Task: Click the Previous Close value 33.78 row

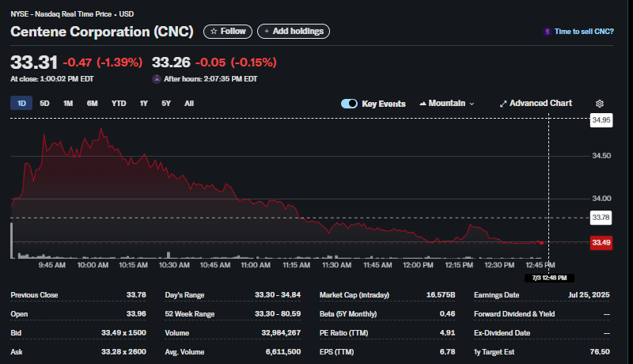Action: coord(78,295)
